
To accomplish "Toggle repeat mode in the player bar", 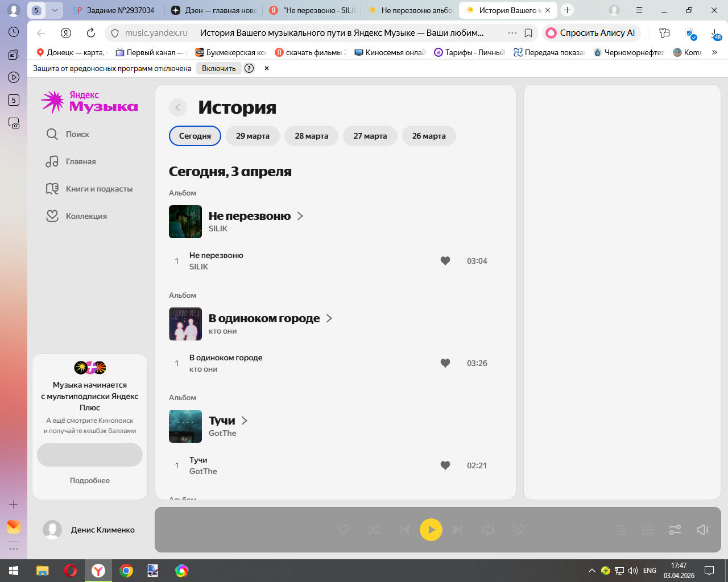I will click(488, 530).
